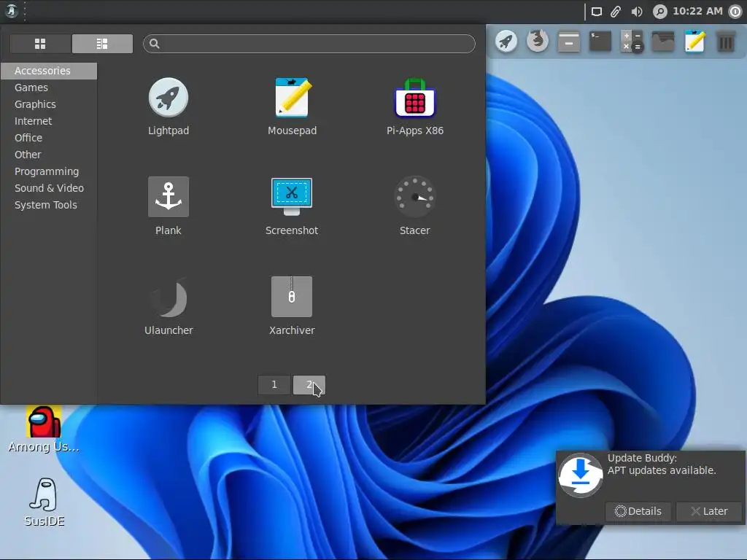Open the web browser from dock
This screenshot has width=747, height=560.
point(538,42)
